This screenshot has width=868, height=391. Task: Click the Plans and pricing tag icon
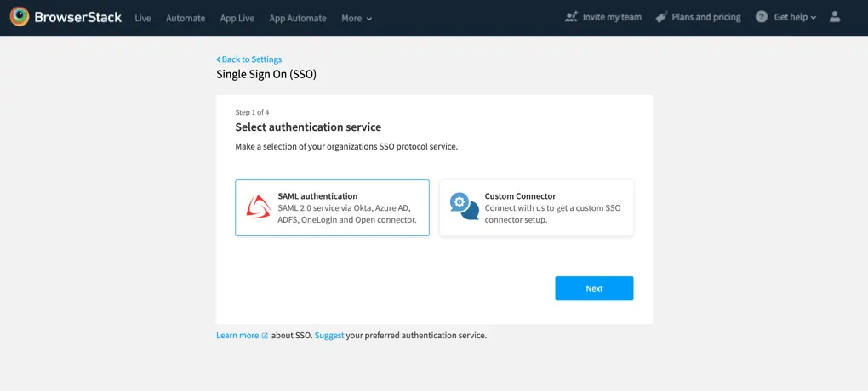pos(661,17)
